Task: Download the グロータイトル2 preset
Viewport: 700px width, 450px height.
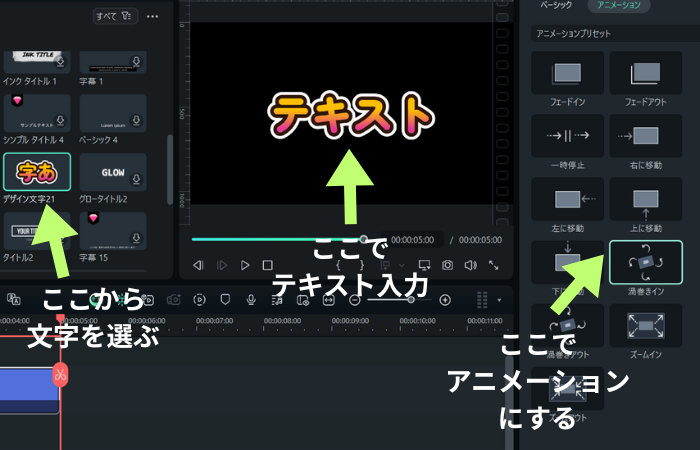Action: 136,179
